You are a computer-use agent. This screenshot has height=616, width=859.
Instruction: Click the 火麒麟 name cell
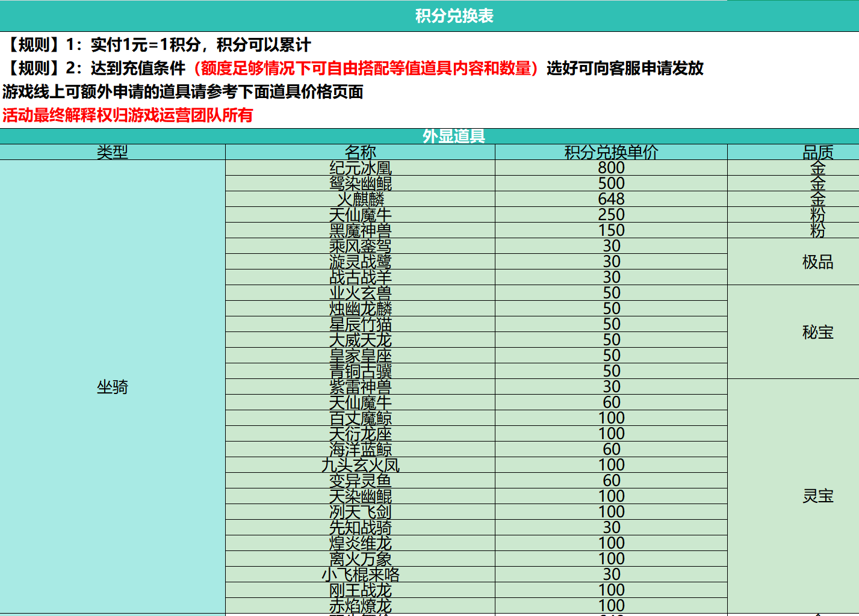pos(359,199)
